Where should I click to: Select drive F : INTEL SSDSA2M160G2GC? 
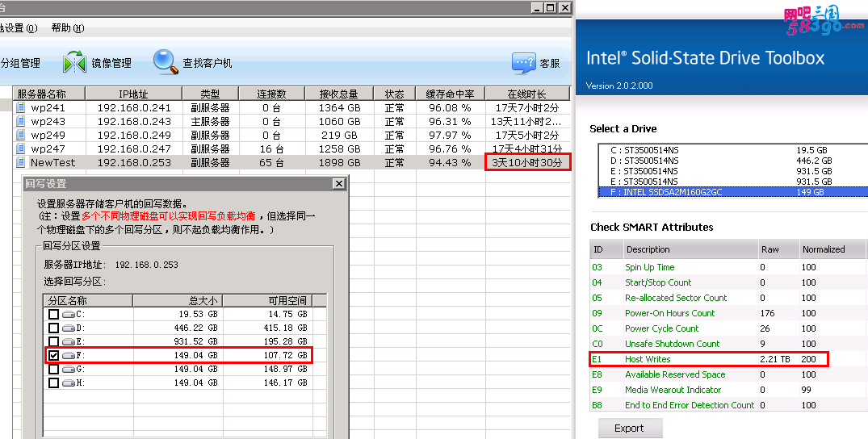(x=733, y=192)
